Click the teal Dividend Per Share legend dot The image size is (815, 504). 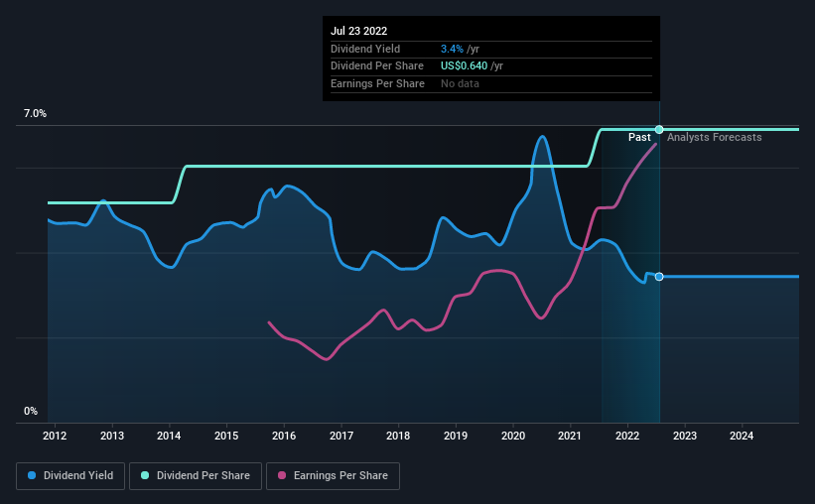point(145,475)
